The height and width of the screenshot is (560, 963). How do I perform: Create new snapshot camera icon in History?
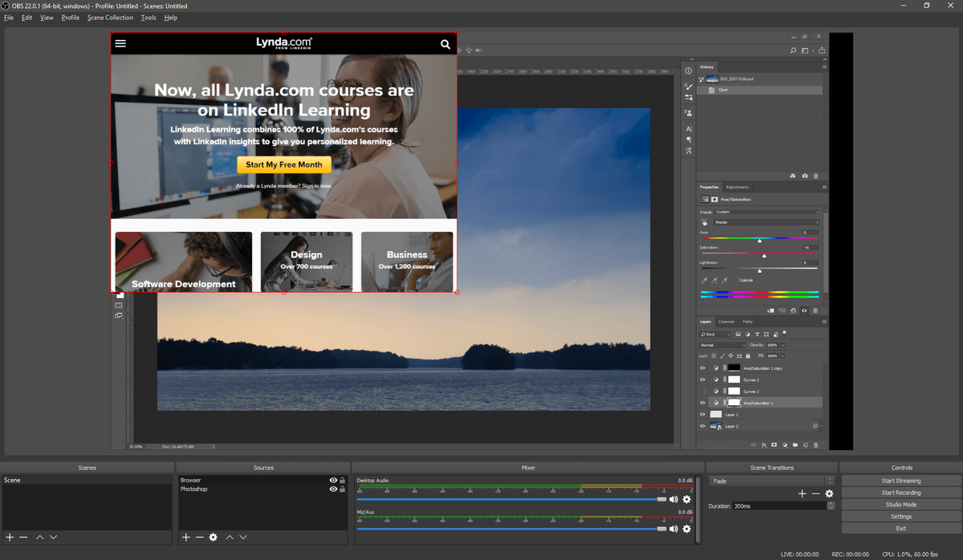point(805,176)
